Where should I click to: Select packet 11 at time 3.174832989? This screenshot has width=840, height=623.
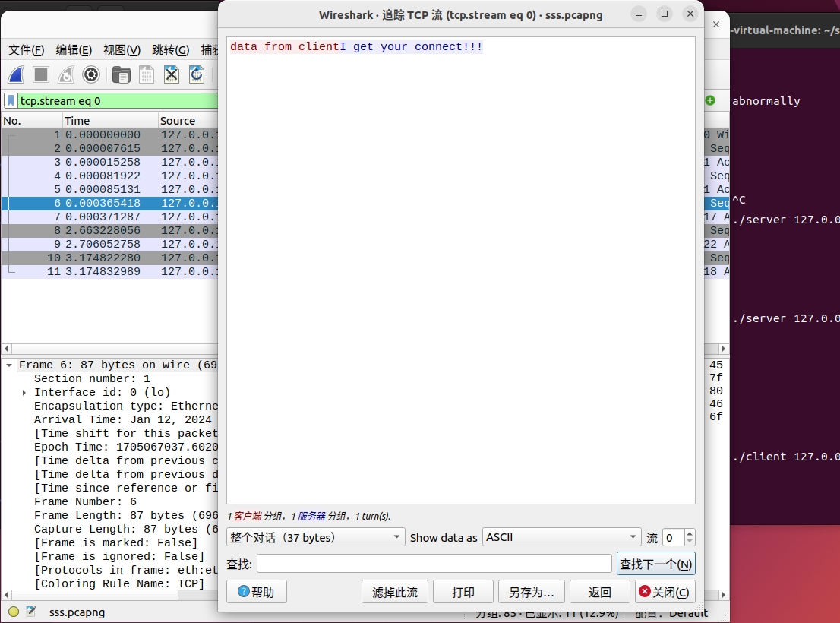[109, 271]
